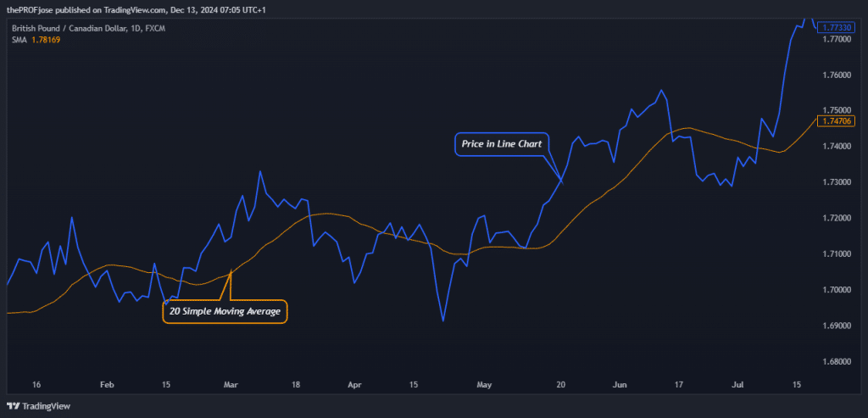Click the 1.71000 price axis label
This screenshot has width=868, height=418.
837,254
